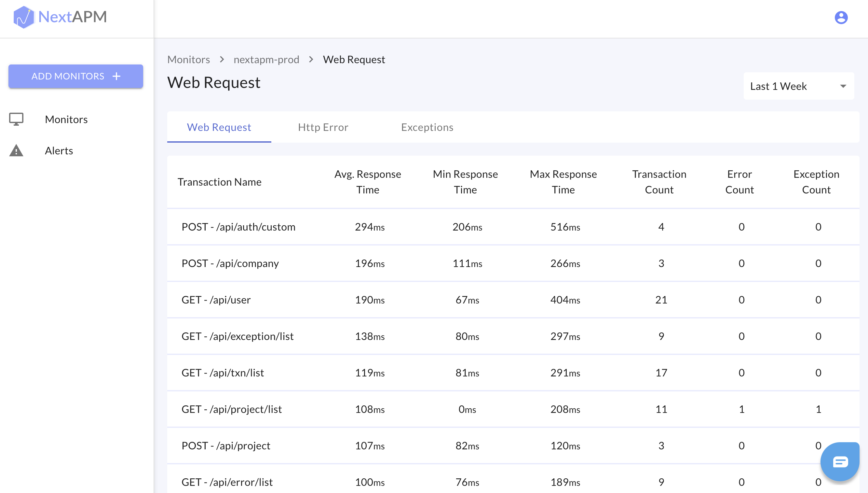Click the Alerts warning icon
Viewport: 868px width, 493px height.
pos(16,150)
